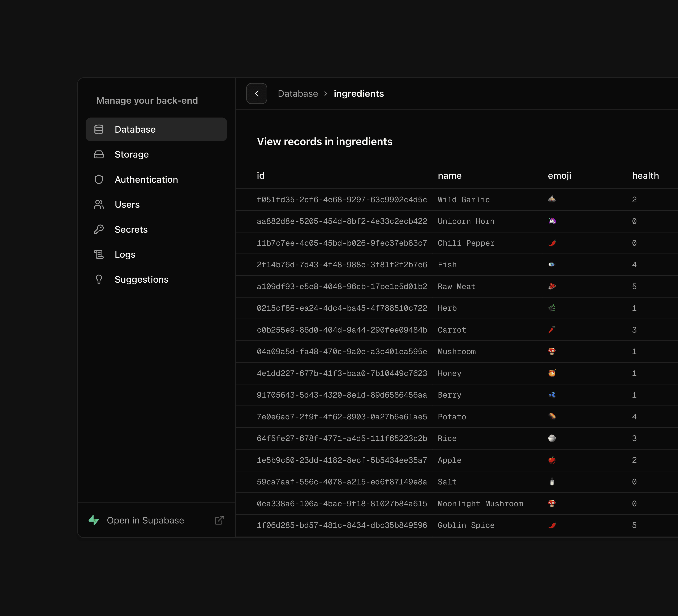Click the potato emoji in Potato row
The height and width of the screenshot is (616, 678).
552,416
